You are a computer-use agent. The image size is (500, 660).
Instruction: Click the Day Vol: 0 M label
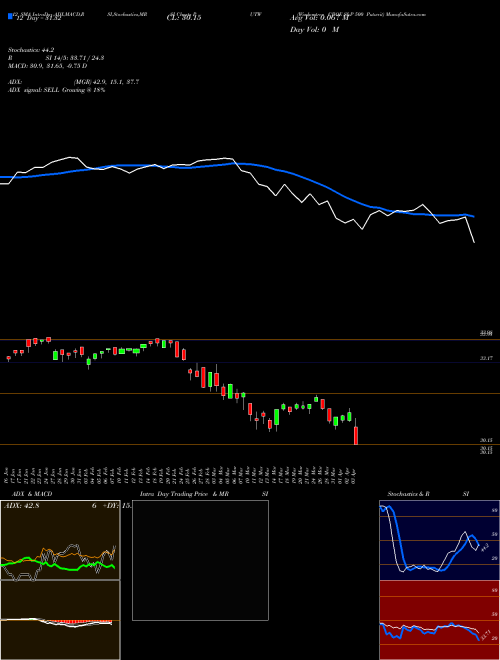click(314, 29)
